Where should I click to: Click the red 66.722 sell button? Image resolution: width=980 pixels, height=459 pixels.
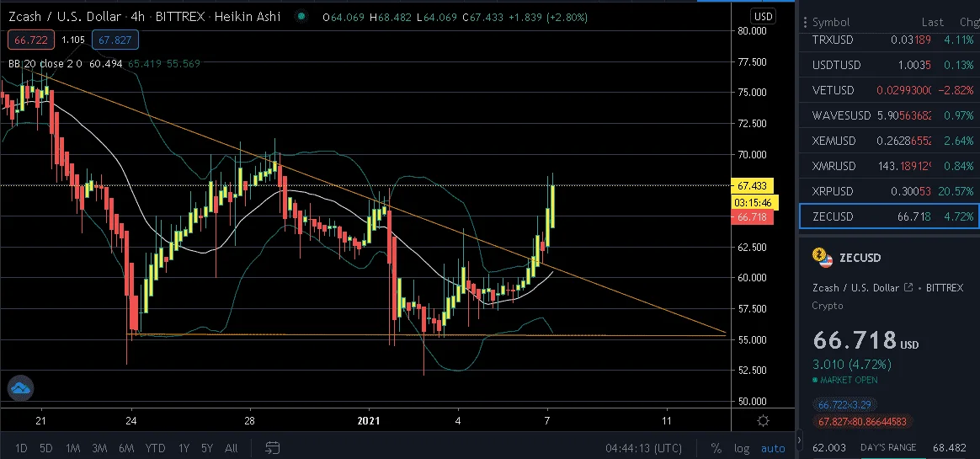point(30,40)
